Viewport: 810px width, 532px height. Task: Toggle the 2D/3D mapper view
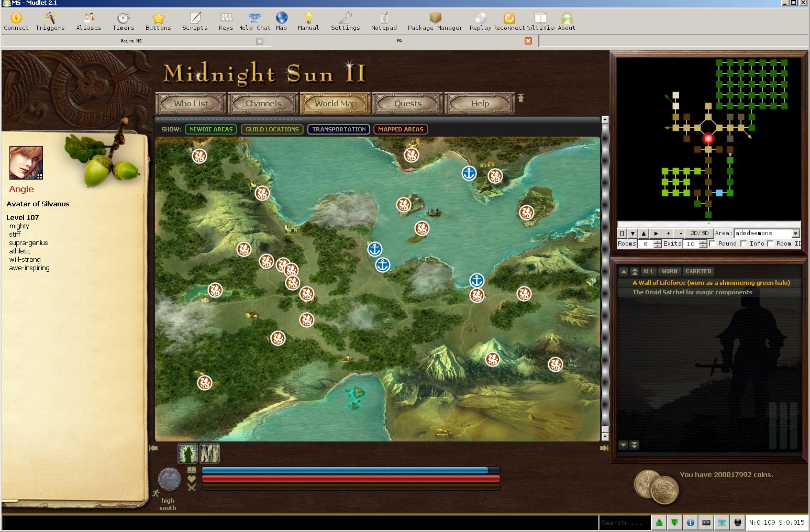point(699,233)
